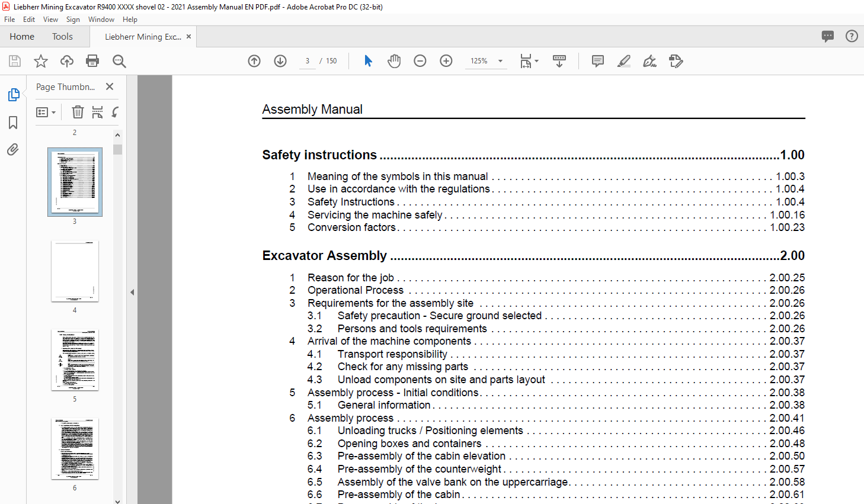Viewport: 864px width, 504px height.
Task: Open the Page Thumbnails sidebar icon
Action: tap(14, 95)
